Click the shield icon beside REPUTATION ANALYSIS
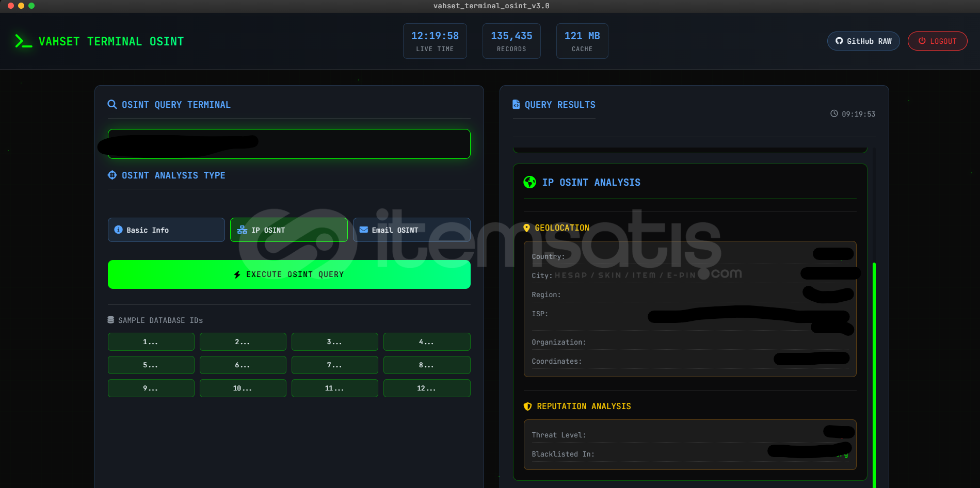Viewport: 980px width, 488px height. (527, 406)
